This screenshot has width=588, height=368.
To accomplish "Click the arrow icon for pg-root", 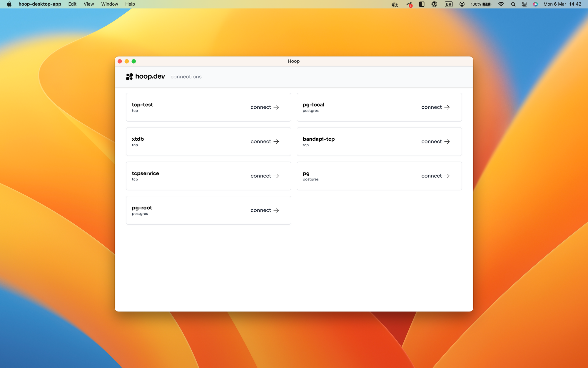I will (x=276, y=210).
